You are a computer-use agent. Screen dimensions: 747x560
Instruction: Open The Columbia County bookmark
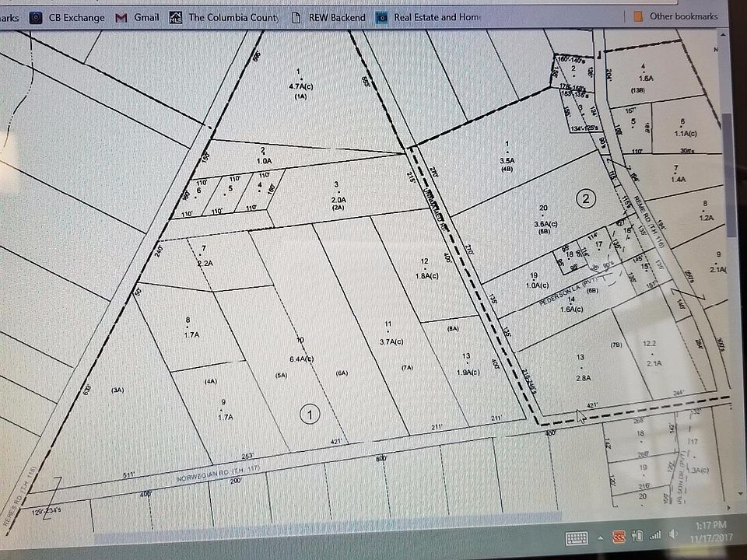[x=225, y=18]
